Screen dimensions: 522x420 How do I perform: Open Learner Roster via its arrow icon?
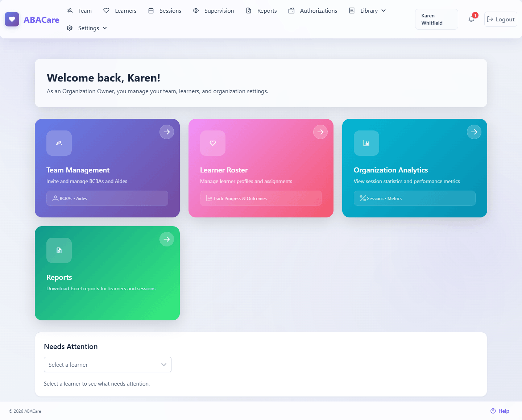coord(320,132)
